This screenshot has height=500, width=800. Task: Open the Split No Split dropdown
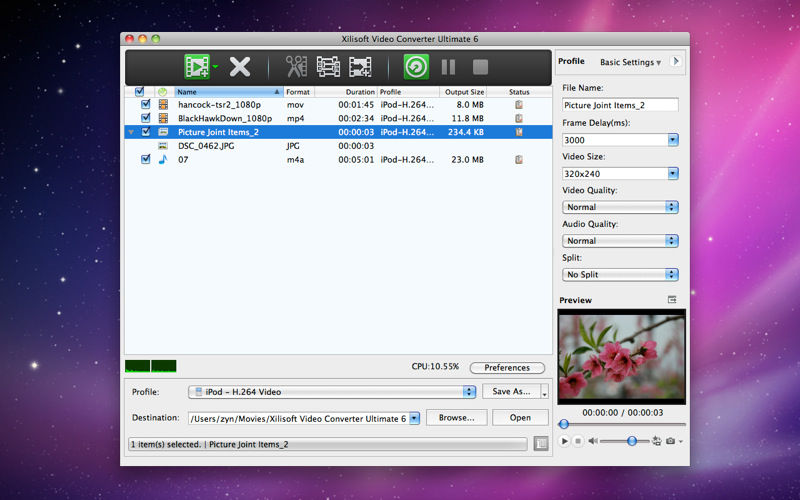tap(620, 274)
